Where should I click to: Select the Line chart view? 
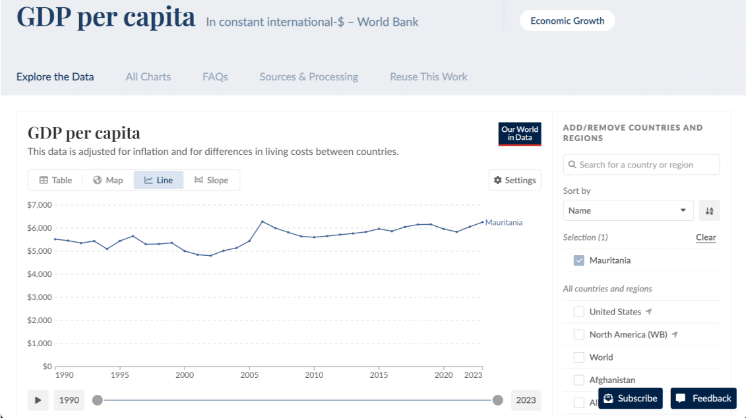tap(159, 180)
